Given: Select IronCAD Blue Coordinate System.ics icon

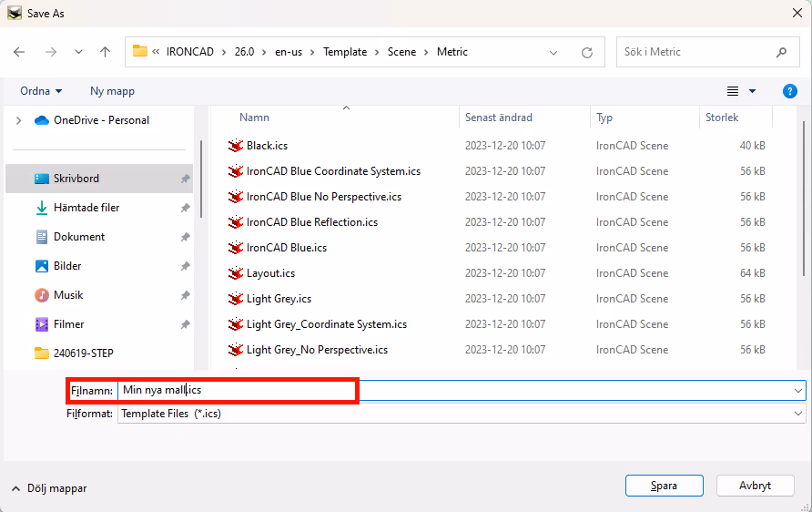Looking at the screenshot, I should pyautogui.click(x=236, y=171).
